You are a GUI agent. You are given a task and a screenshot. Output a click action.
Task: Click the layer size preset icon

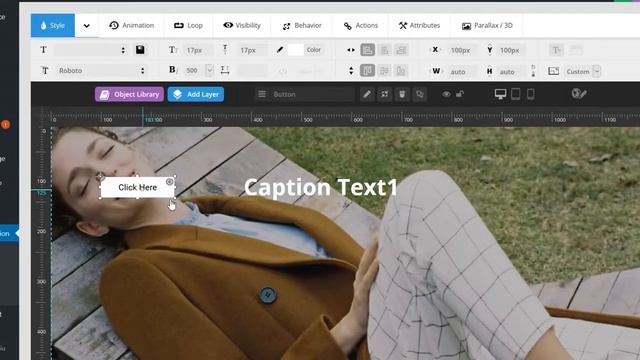[x=553, y=71]
